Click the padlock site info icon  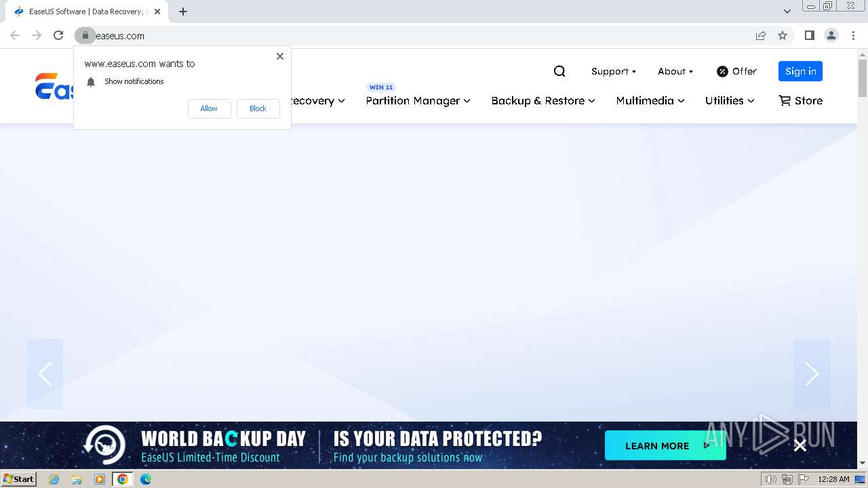[x=85, y=35]
